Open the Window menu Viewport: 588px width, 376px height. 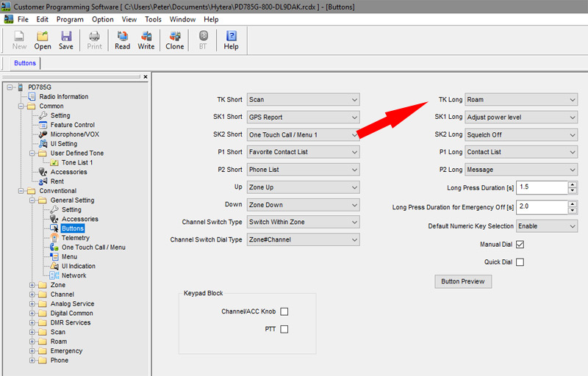tap(182, 20)
